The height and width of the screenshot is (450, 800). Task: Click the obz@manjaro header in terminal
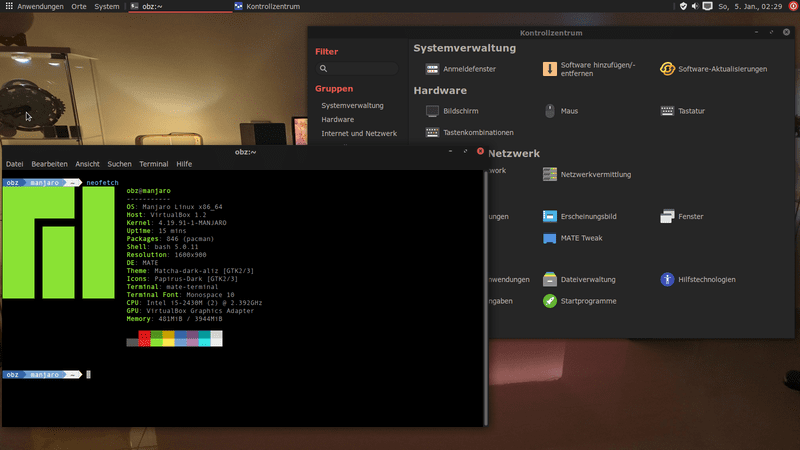coord(148,191)
